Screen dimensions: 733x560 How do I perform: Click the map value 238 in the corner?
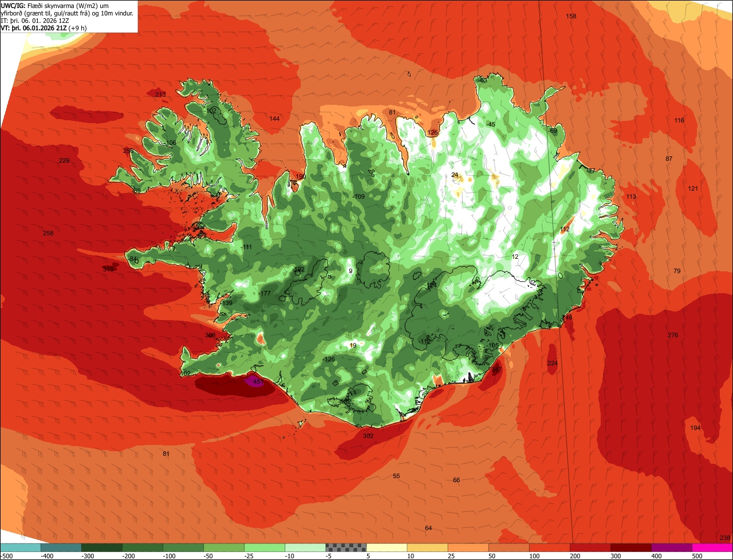pos(725,538)
